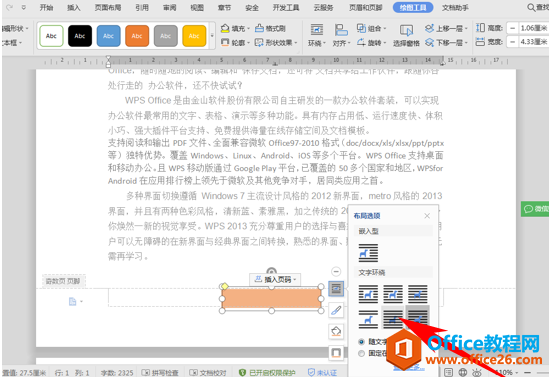Choose the tight wrap layout option
The height and width of the screenshot is (377, 549).
click(x=392, y=294)
